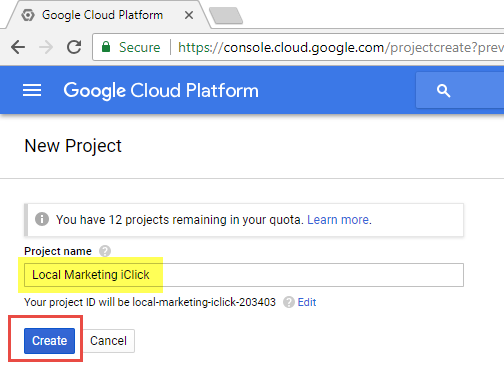Click the browser forward arrow

(46, 47)
